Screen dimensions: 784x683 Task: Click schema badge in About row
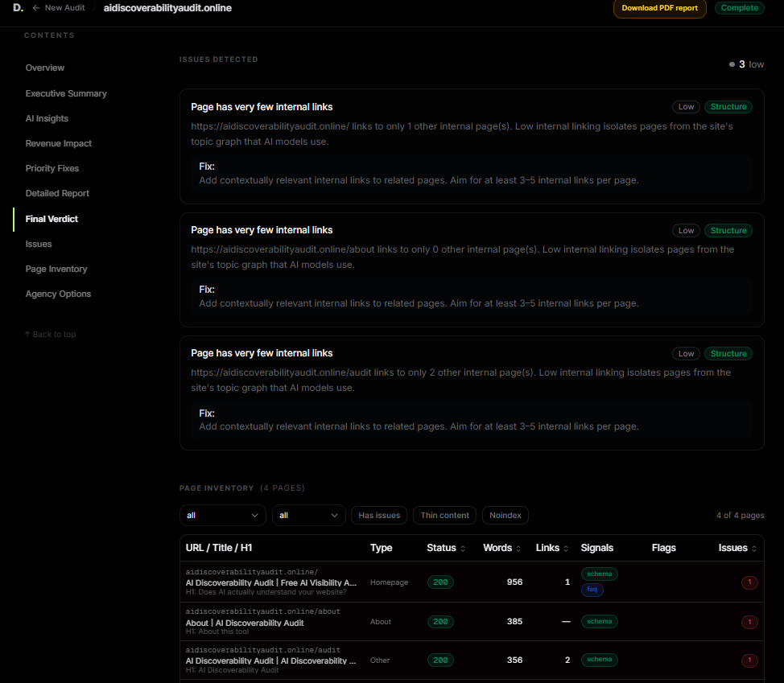600,622
